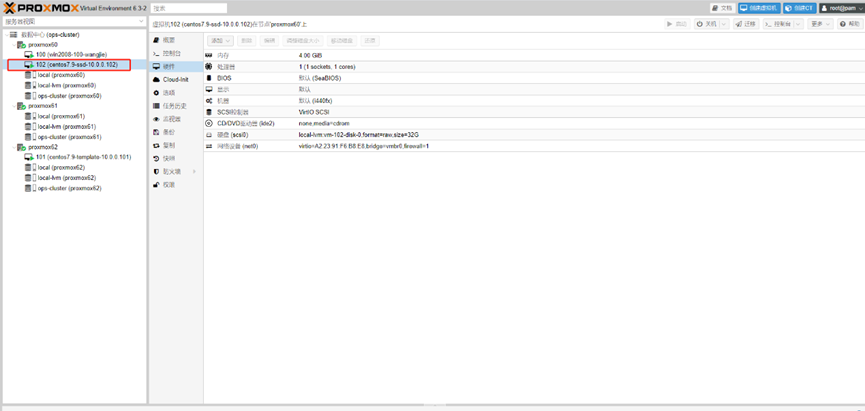Open the 控制台 console button in top toolbar
This screenshot has height=411, width=865.
pos(778,24)
